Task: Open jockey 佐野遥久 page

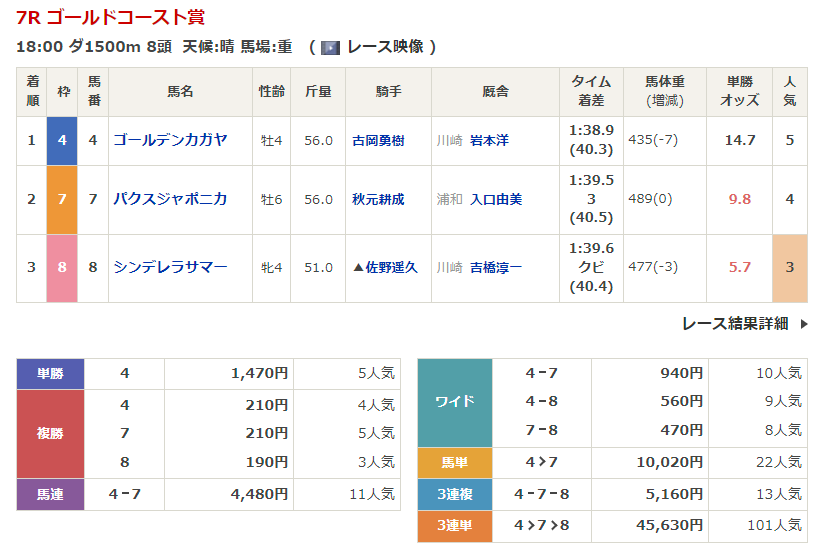Action: pyautogui.click(x=384, y=268)
